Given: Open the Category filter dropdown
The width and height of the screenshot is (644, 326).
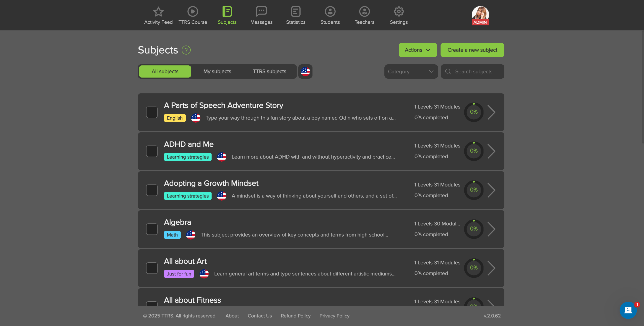Looking at the screenshot, I should tap(411, 72).
